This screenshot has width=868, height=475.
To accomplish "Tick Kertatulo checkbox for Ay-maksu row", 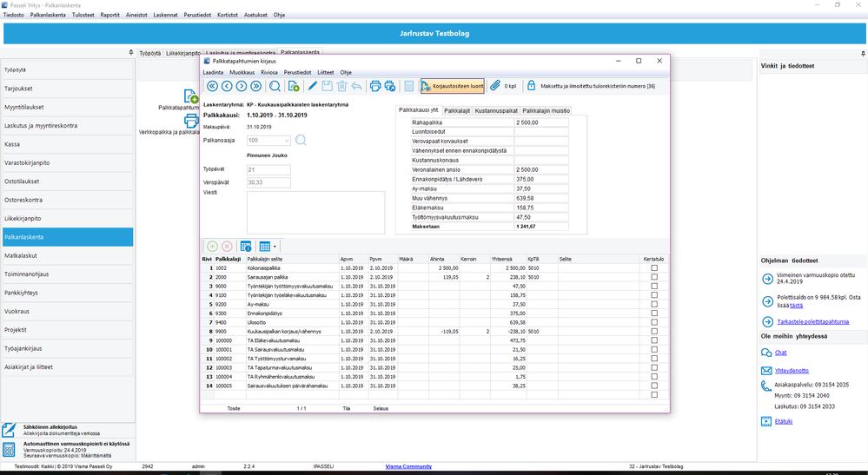I will pyautogui.click(x=654, y=304).
